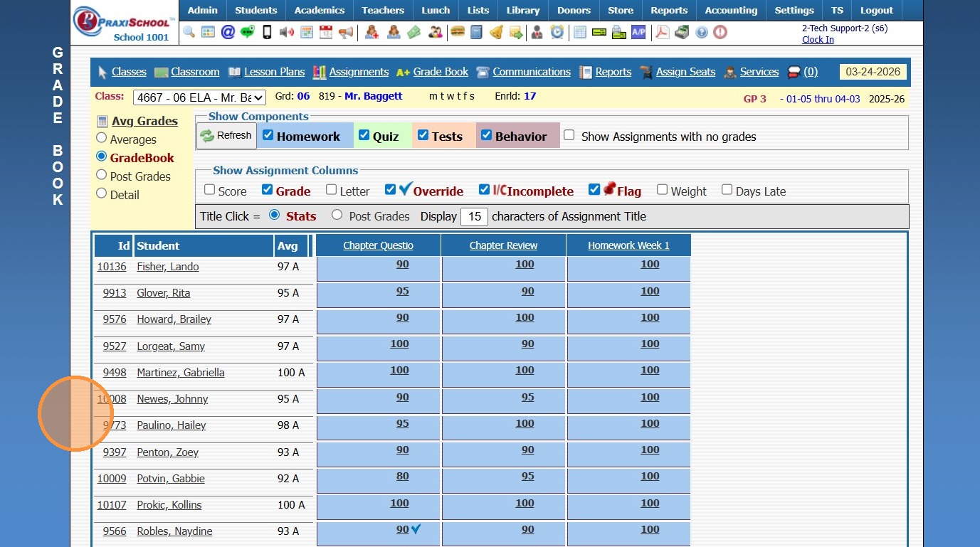Open the PDF document icon

(x=663, y=32)
